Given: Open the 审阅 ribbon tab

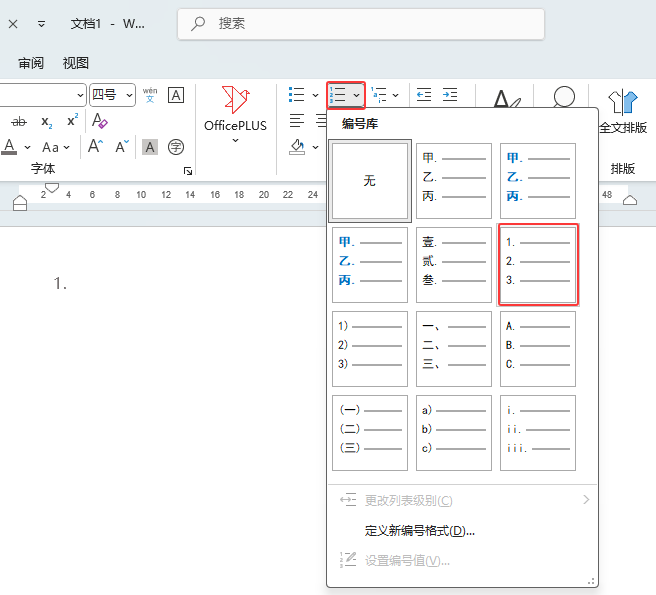Looking at the screenshot, I should tap(31, 63).
